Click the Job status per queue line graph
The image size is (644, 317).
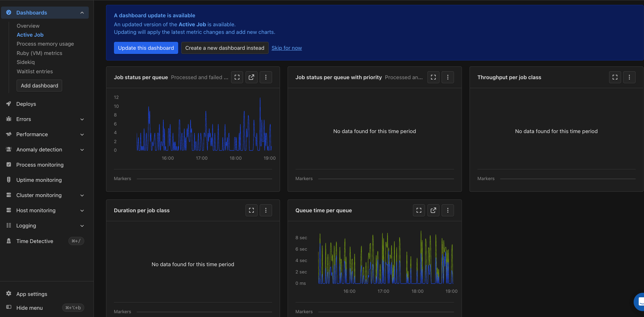click(204, 124)
